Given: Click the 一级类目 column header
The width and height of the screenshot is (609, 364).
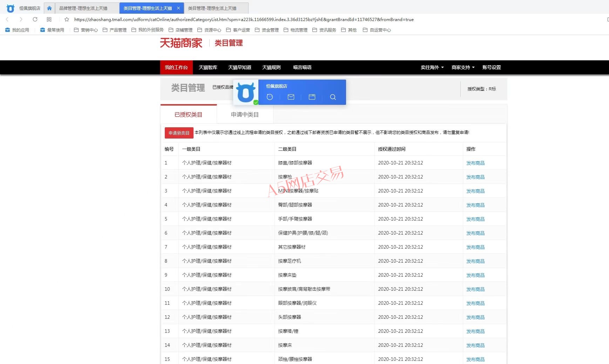Looking at the screenshot, I should (191, 149).
